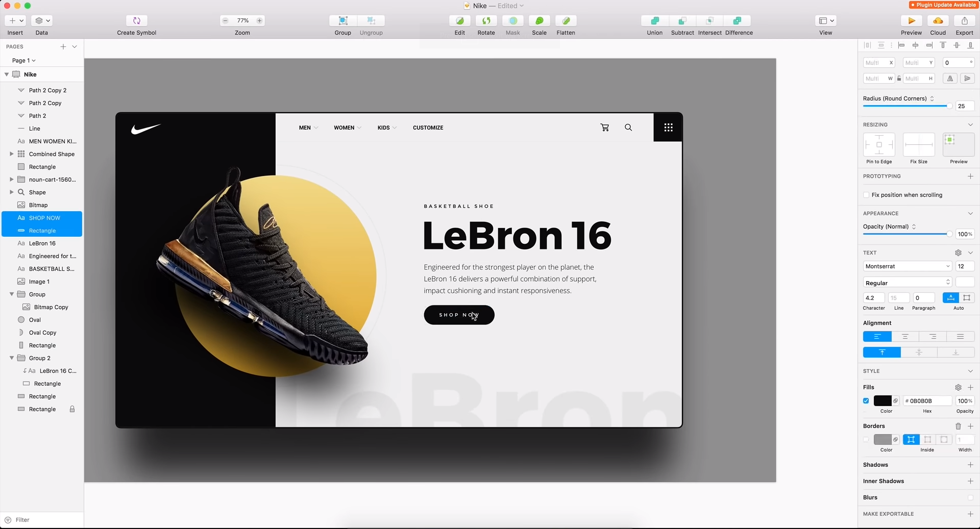
Task: Select the Rotate tool in toolbar
Action: click(x=486, y=21)
